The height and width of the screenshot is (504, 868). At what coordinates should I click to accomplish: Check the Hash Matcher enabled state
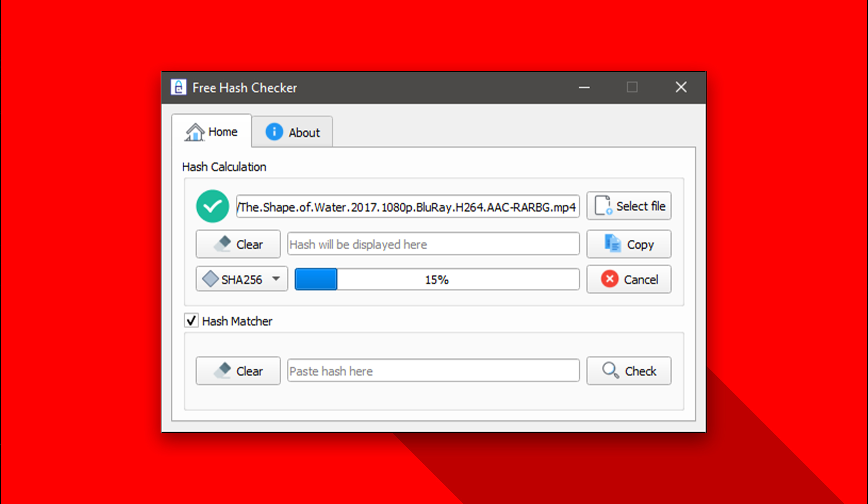[192, 320]
